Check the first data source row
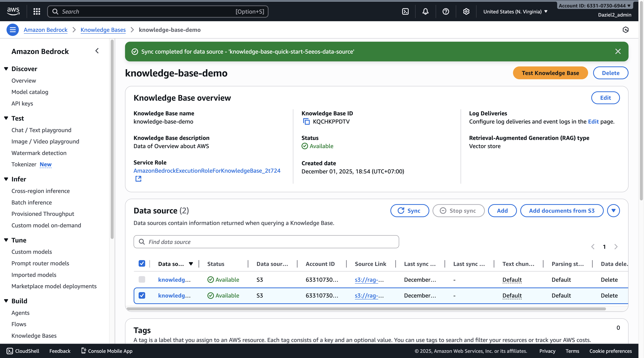This screenshot has height=358, width=644. pos(142,280)
